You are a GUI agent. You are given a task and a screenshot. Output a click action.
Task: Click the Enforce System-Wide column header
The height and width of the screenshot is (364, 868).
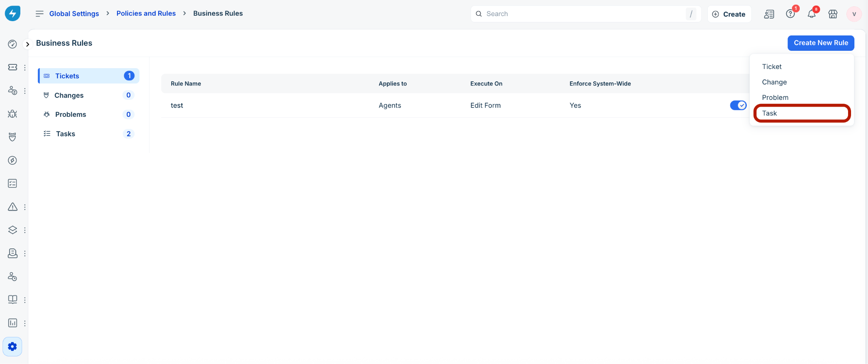tap(600, 83)
